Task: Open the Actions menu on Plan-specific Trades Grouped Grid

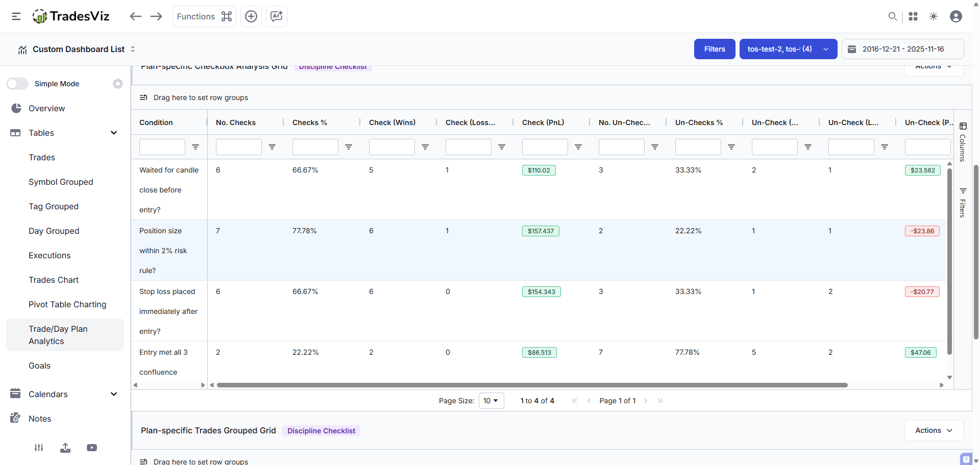Action: click(934, 430)
